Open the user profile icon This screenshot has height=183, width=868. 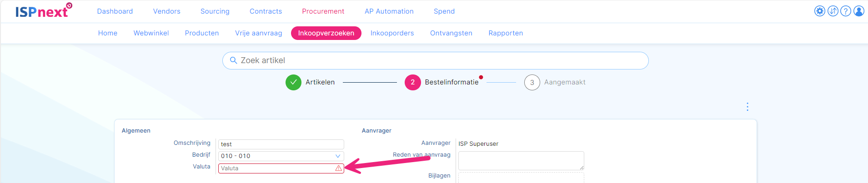859,11
